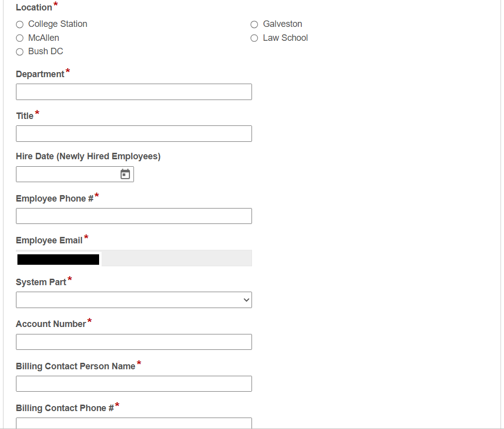Click the Location field label
This screenshot has height=429, width=504.
(x=32, y=7)
